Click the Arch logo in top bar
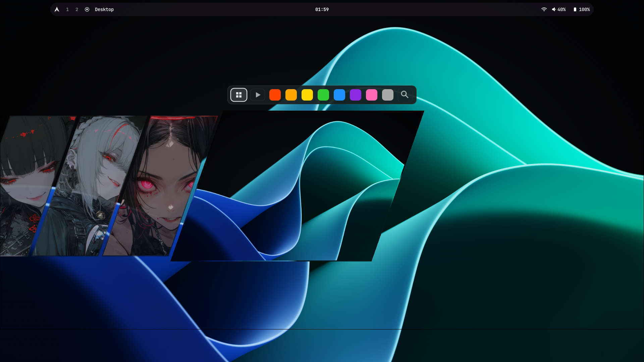 57,9
